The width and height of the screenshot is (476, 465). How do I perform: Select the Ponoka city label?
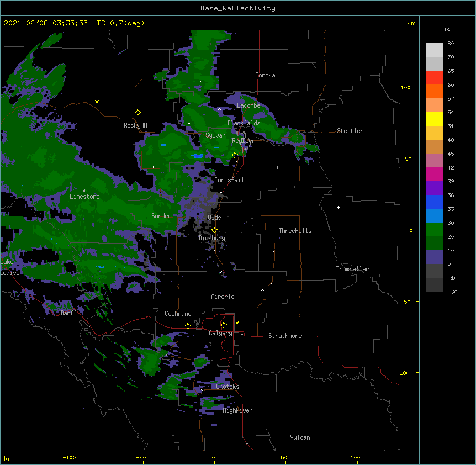click(x=265, y=75)
